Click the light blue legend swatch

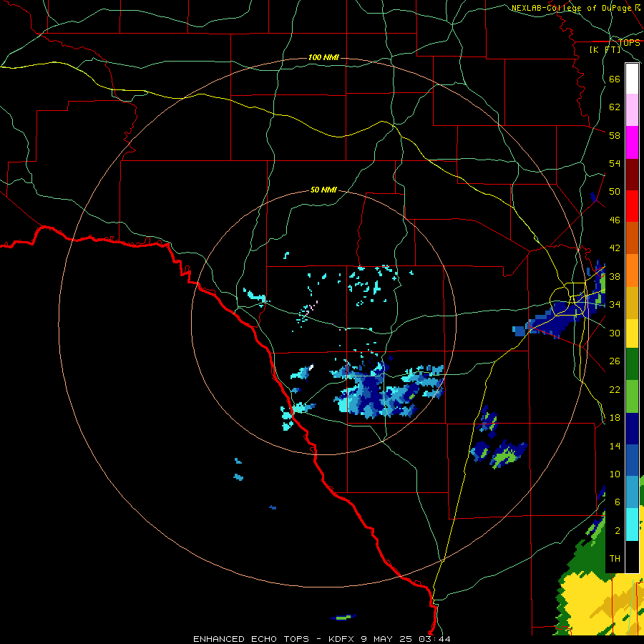pos(632,492)
